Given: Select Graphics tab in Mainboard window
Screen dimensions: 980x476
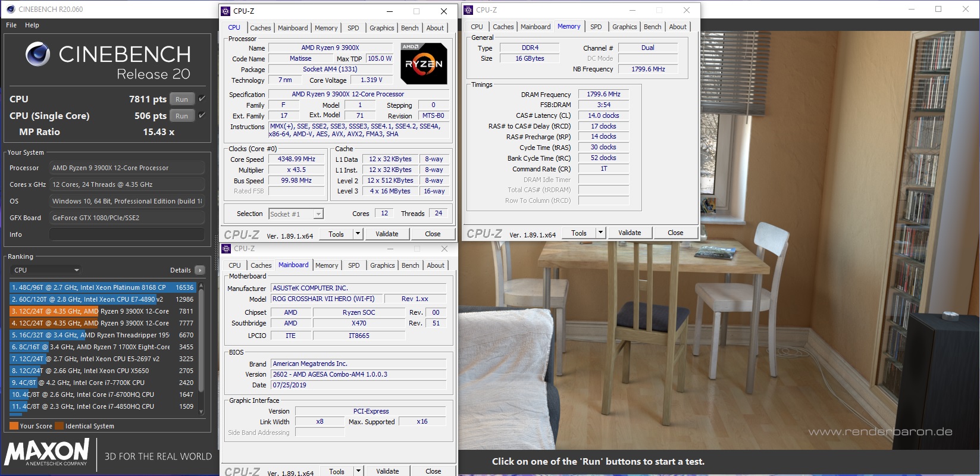Looking at the screenshot, I should (x=382, y=265).
